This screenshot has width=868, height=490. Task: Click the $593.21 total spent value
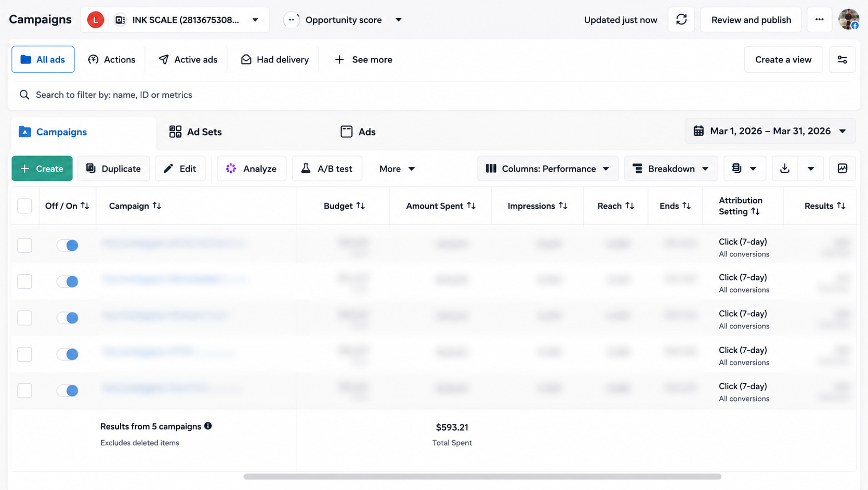452,427
